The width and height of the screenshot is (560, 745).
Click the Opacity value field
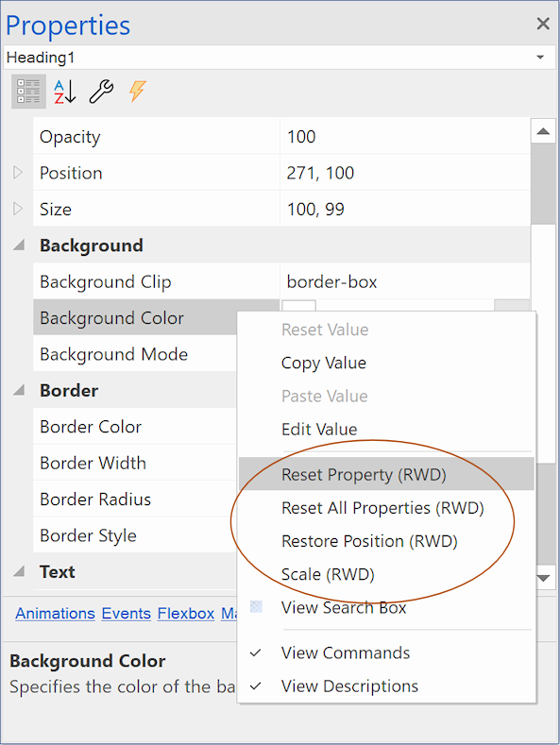click(x=405, y=136)
